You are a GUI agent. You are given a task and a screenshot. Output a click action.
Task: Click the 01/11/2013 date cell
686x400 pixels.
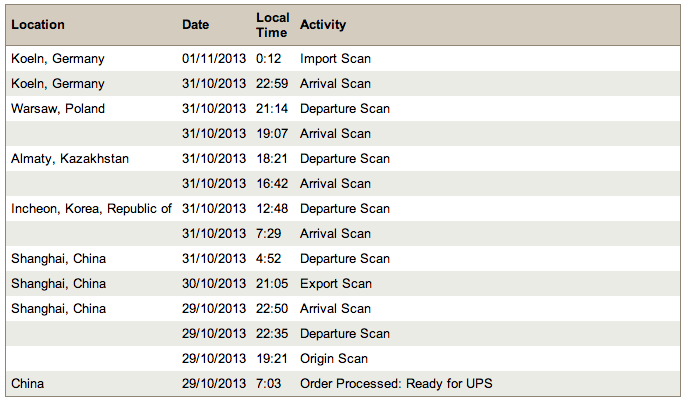coord(214,59)
